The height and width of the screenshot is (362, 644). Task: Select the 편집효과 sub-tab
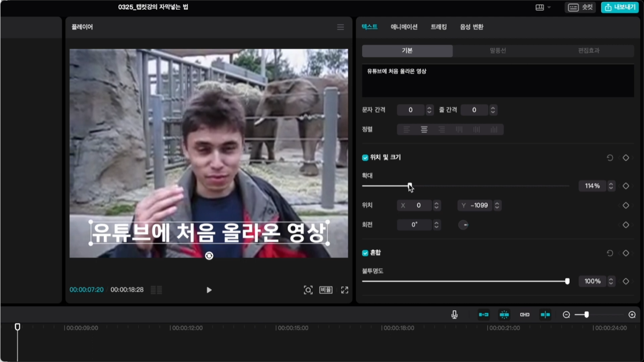click(x=588, y=51)
